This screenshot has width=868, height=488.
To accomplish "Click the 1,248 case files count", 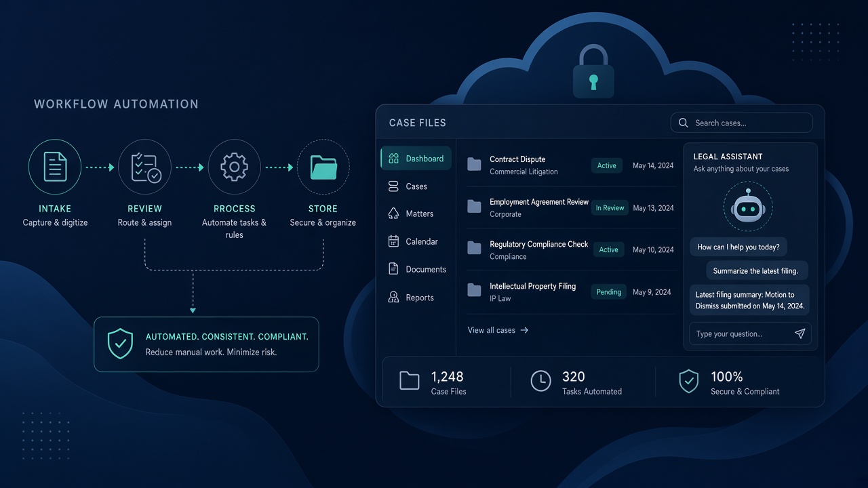I will pos(448,377).
